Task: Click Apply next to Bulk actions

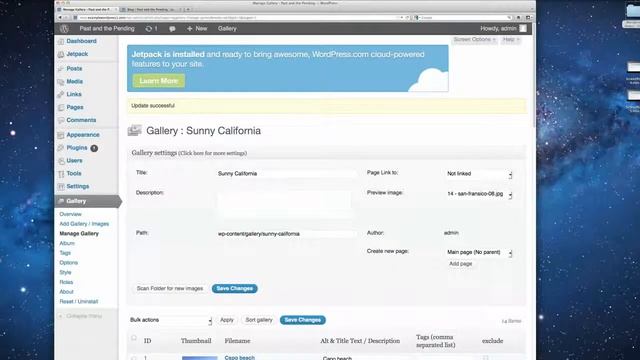Action: (227, 320)
